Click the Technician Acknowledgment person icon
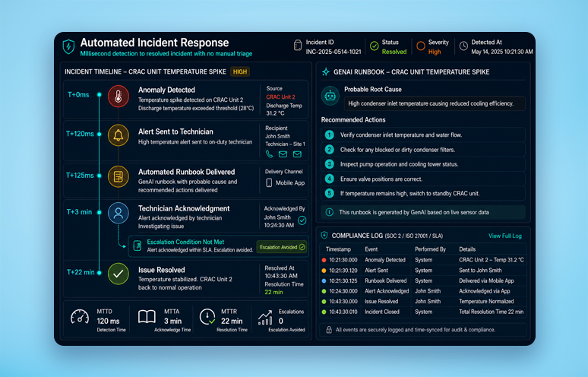This screenshot has height=377, width=588. pyautogui.click(x=119, y=213)
